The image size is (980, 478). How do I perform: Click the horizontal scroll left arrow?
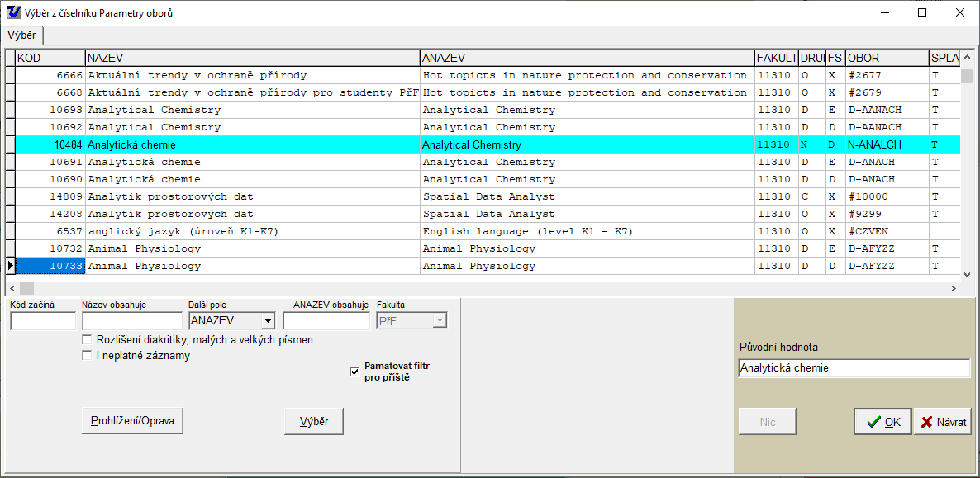click(12, 288)
